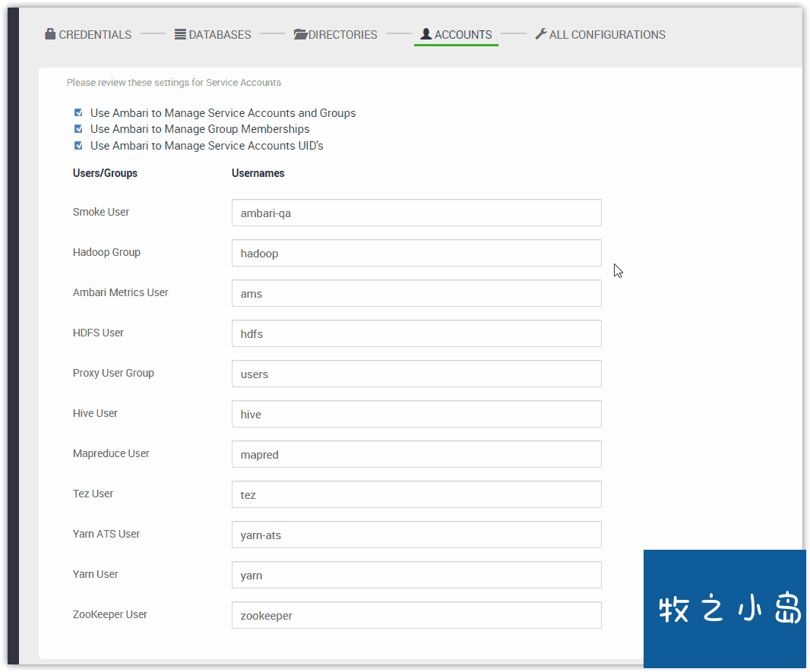Screen dimensions: 810x672
Task: Toggle Use Ambari to Manage Group Memberships checkbox
Action: [x=78, y=128]
